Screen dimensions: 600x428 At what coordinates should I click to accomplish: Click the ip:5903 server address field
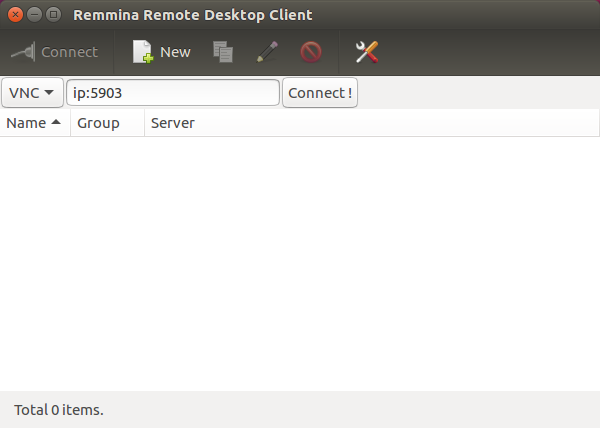click(x=173, y=93)
